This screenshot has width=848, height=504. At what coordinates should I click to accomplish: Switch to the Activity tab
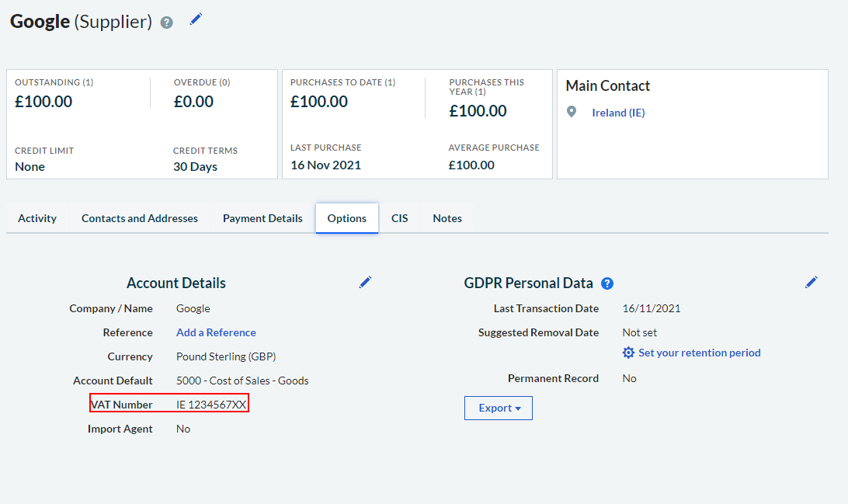pyautogui.click(x=37, y=218)
